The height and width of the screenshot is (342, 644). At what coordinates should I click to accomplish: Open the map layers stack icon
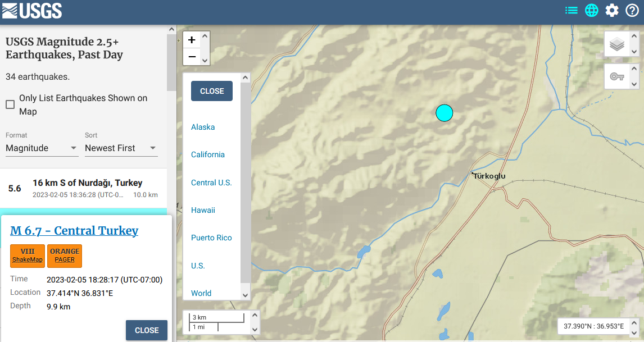(x=617, y=44)
